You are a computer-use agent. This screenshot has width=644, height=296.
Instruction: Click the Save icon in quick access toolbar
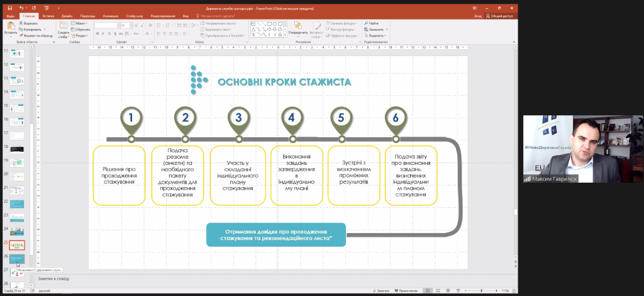[9, 9]
